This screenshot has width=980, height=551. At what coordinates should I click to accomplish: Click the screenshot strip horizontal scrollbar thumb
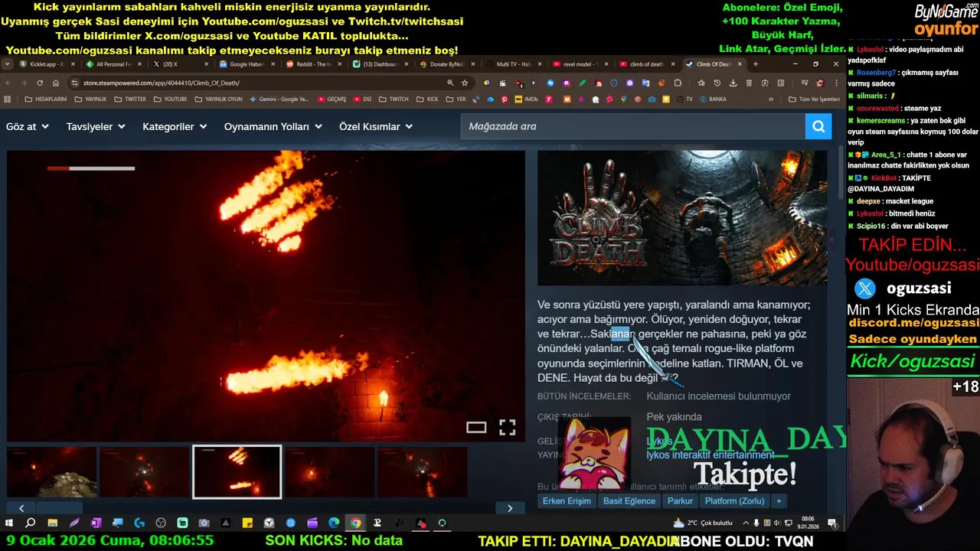pyautogui.click(x=59, y=508)
